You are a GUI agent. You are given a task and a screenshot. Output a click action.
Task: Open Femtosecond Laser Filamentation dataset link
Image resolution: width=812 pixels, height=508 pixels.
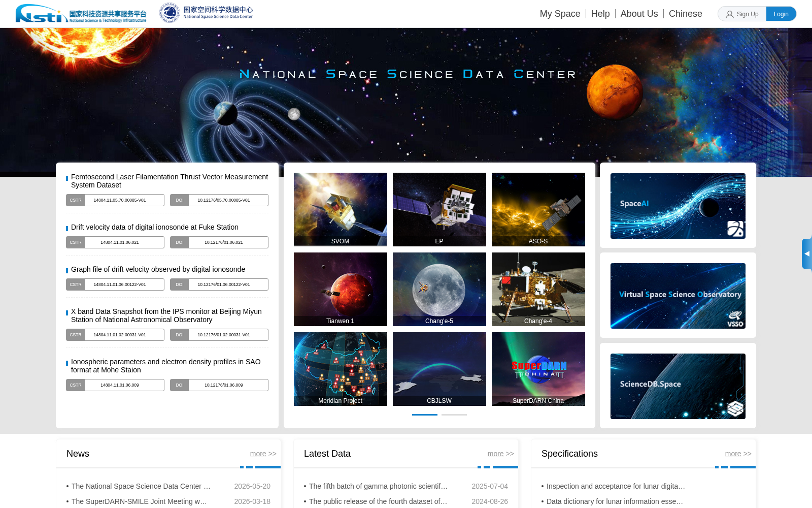click(170, 181)
